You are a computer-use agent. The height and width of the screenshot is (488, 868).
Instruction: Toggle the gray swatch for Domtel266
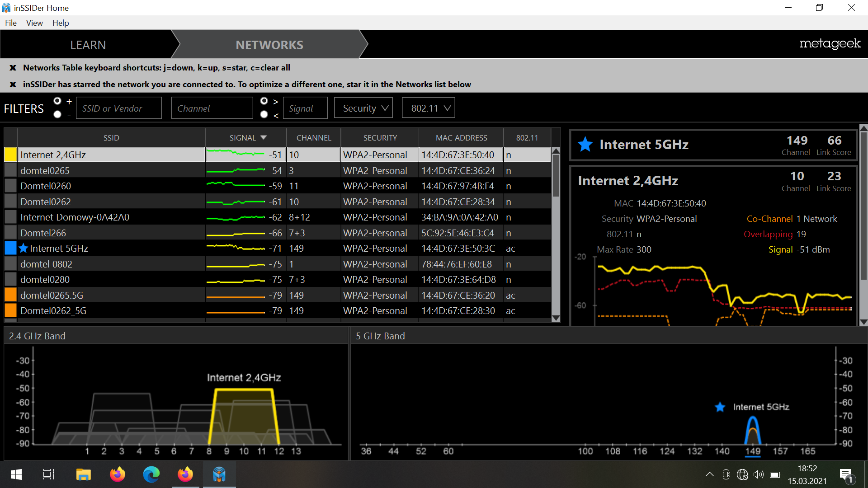tap(10, 233)
